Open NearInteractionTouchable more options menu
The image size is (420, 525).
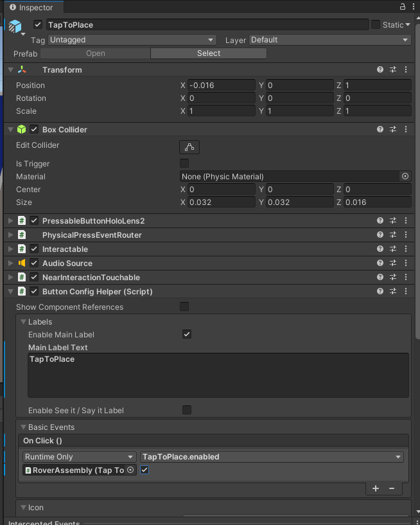coord(406,277)
